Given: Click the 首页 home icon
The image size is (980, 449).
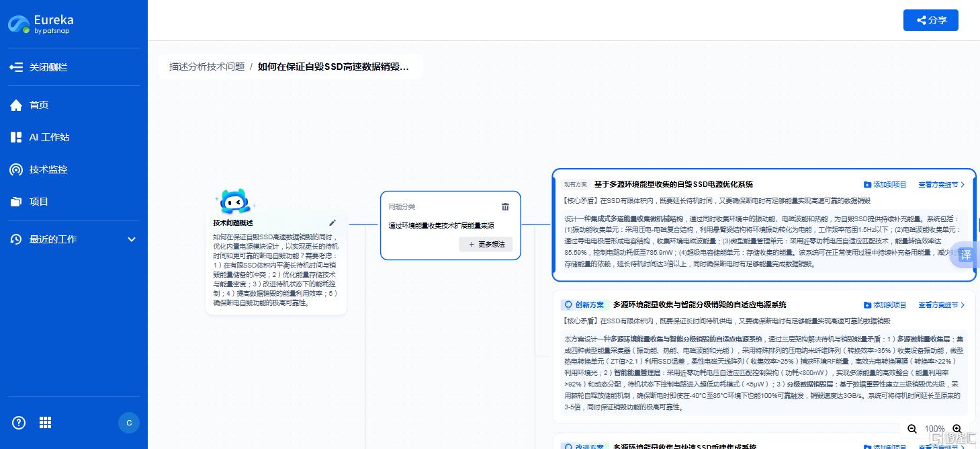Looking at the screenshot, I should [x=16, y=105].
